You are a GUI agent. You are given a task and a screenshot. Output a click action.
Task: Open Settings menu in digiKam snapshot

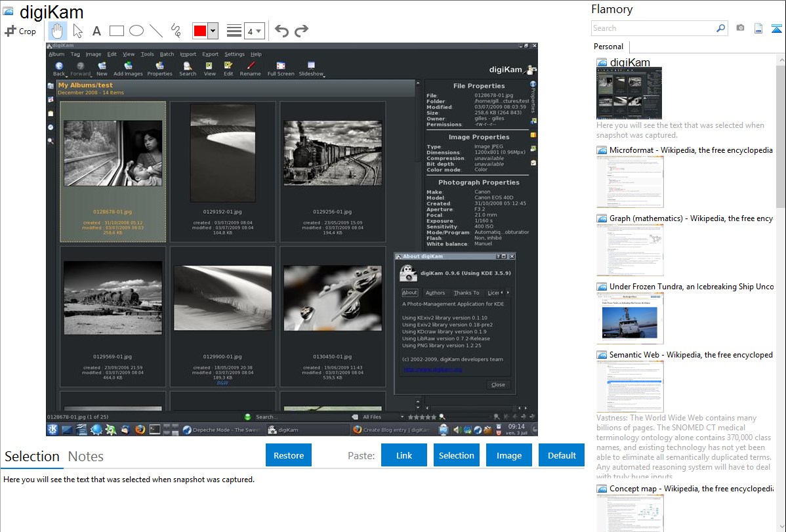pos(234,54)
